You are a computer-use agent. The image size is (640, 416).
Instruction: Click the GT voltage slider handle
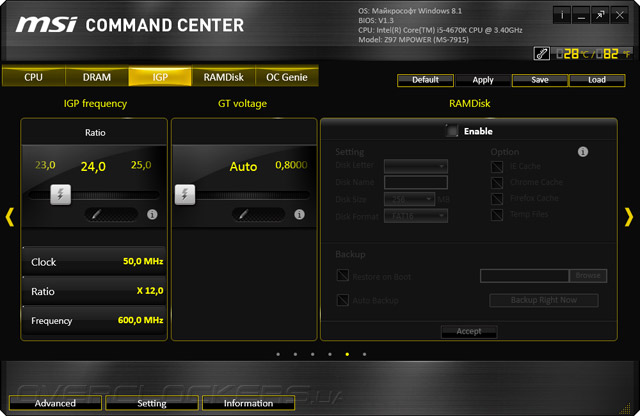tap(185, 194)
